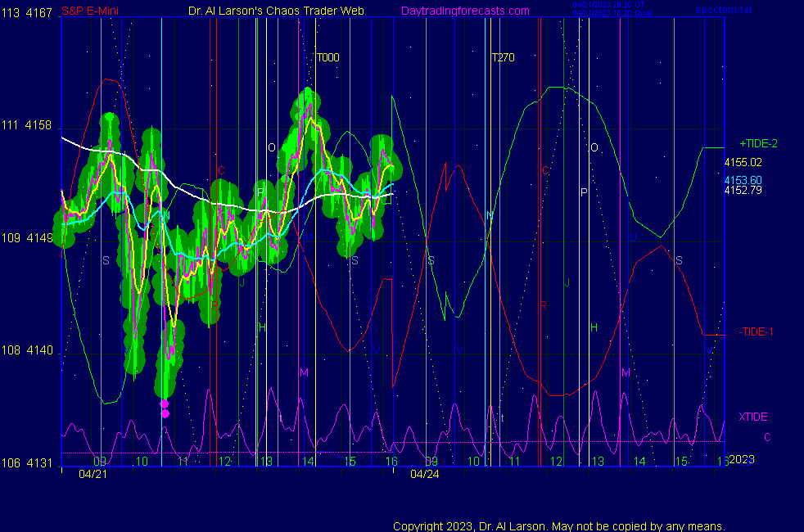Click the '2023' year label
Image resolution: width=804 pixels, height=532 pixels.
(742, 459)
